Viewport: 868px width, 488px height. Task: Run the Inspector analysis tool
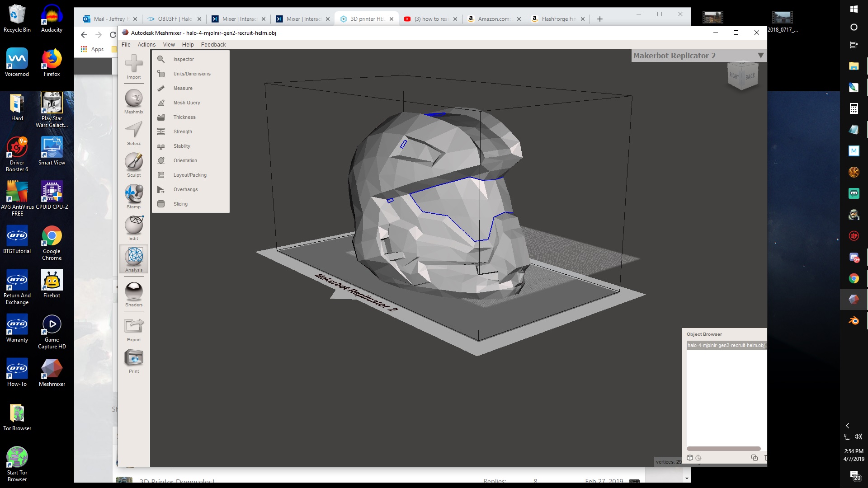(x=184, y=59)
